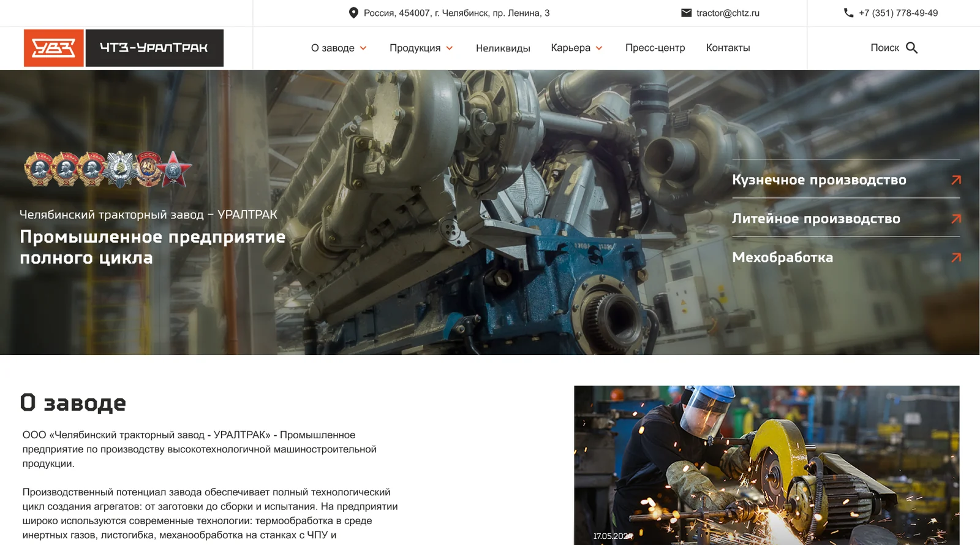Viewport: 980px width, 545px height.
Task: Click the Челябинск address text
Action: (x=456, y=13)
